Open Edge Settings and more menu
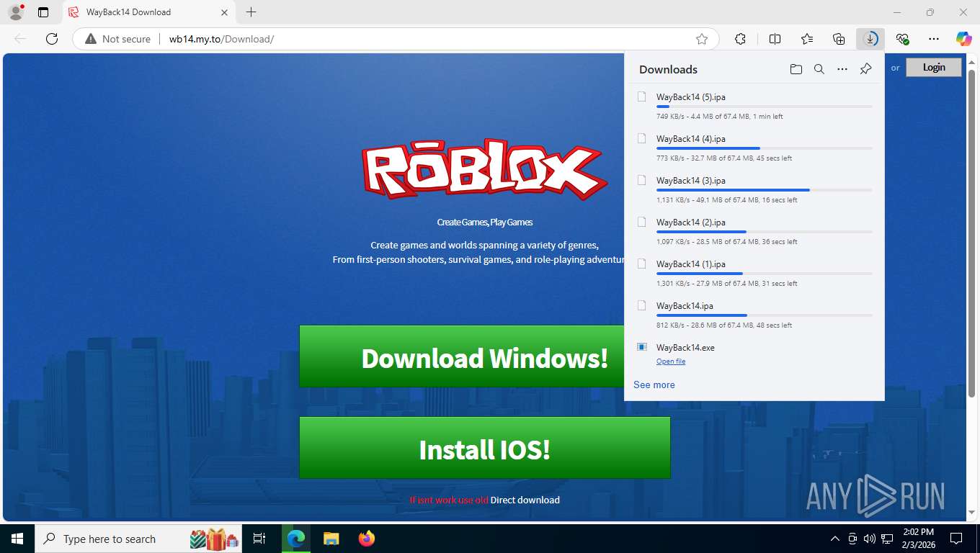The image size is (980, 553). [934, 39]
